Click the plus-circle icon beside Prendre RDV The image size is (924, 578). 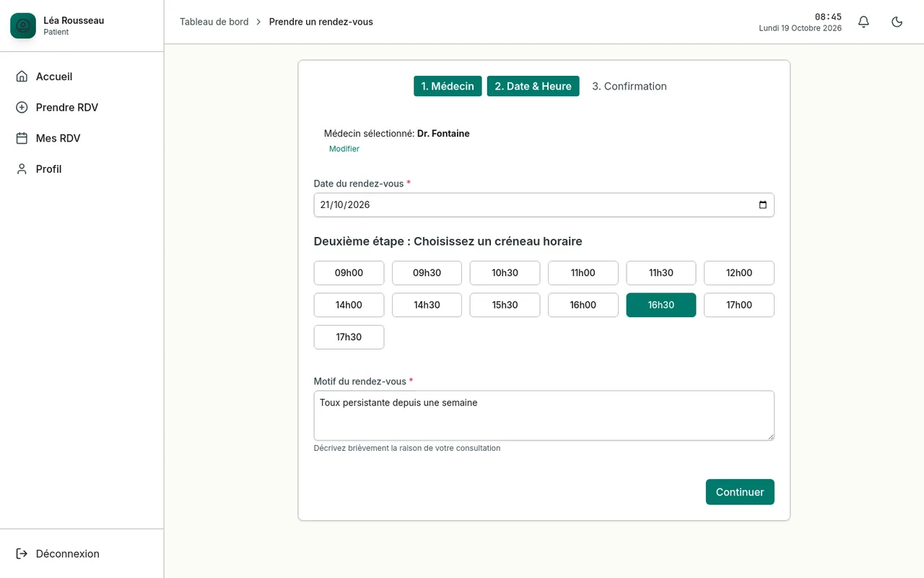point(22,108)
